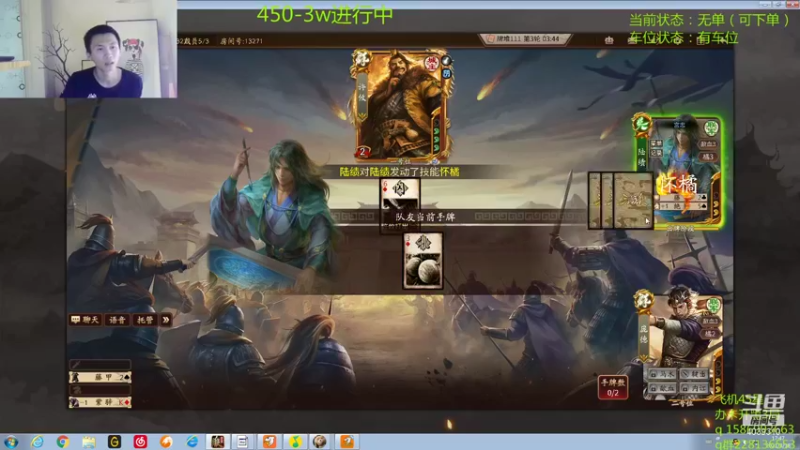The width and height of the screenshot is (800, 450).
Task: Click the green clover icon on 庞德 card
Action: (713, 306)
